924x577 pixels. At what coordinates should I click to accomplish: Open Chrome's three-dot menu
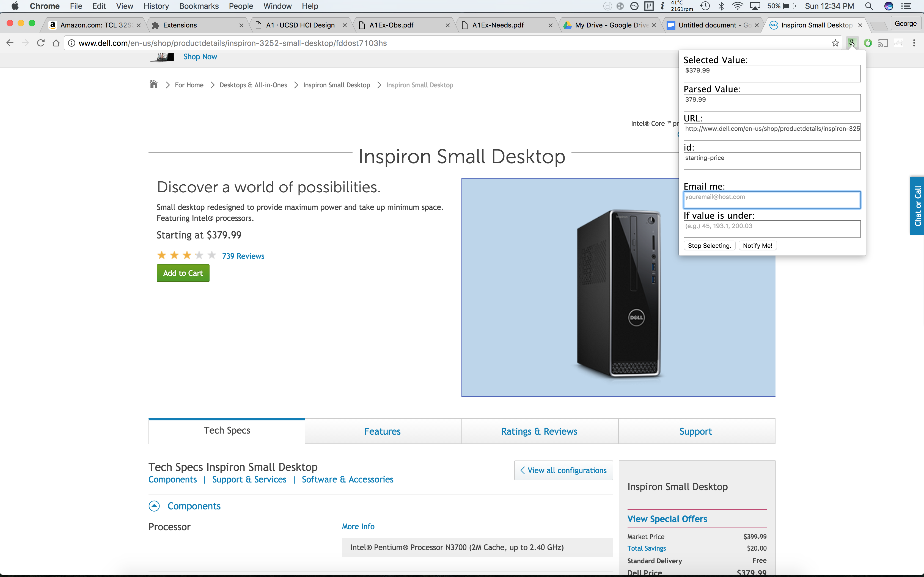(914, 43)
